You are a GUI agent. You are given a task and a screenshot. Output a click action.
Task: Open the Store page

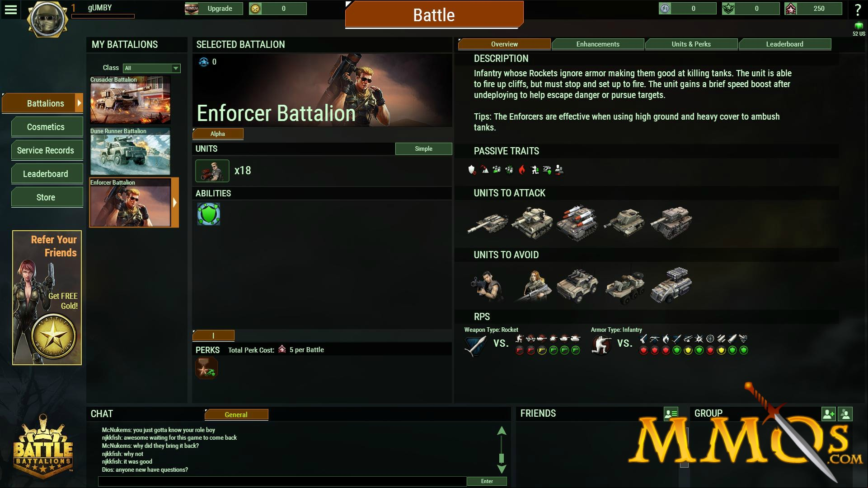(x=46, y=197)
